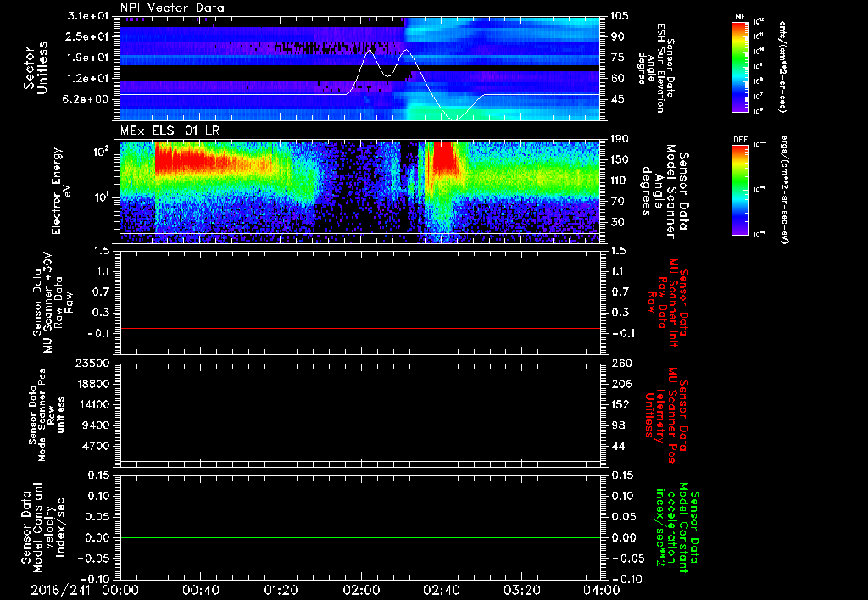868x600 pixels.
Task: Click the 152 telemetry tick label
Action: point(620,404)
